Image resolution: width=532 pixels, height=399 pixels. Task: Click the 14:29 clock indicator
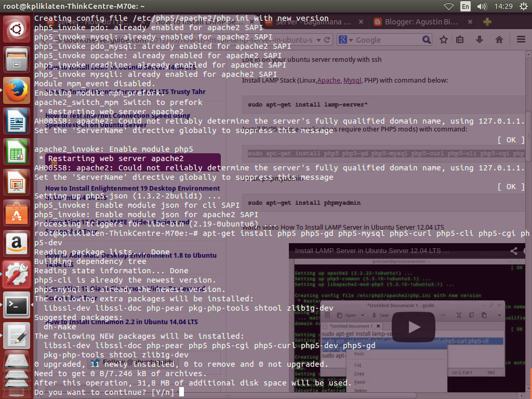coord(503,6)
